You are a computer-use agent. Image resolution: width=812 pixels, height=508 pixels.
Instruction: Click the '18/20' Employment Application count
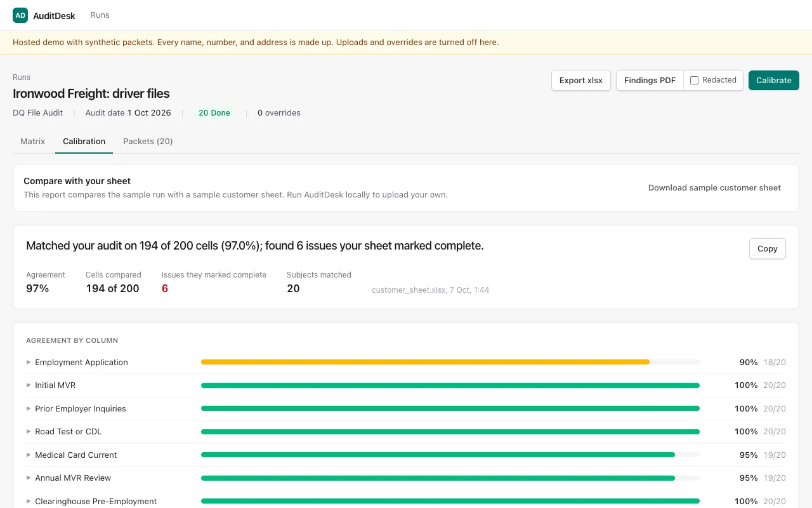(775, 363)
